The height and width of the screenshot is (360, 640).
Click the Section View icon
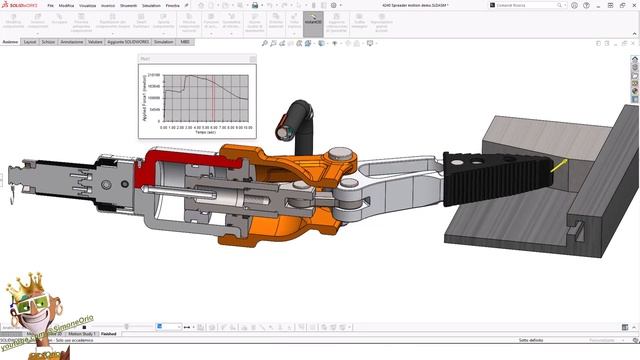291,43
